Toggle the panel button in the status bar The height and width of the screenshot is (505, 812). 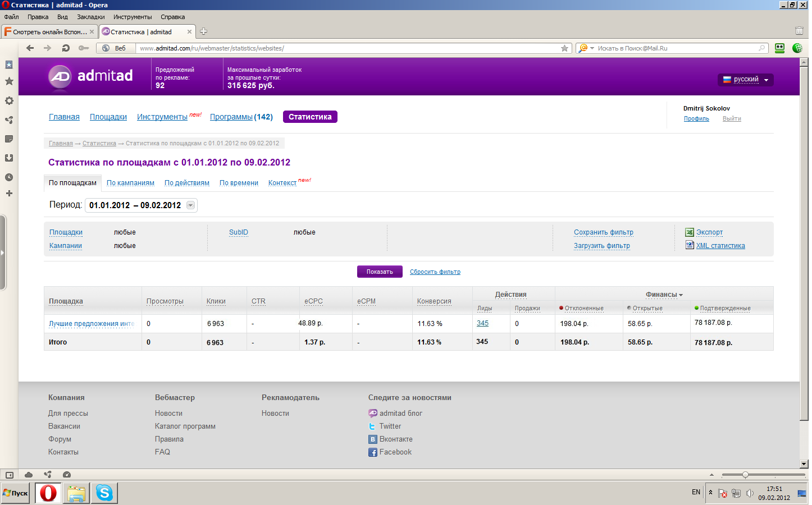pos(10,475)
